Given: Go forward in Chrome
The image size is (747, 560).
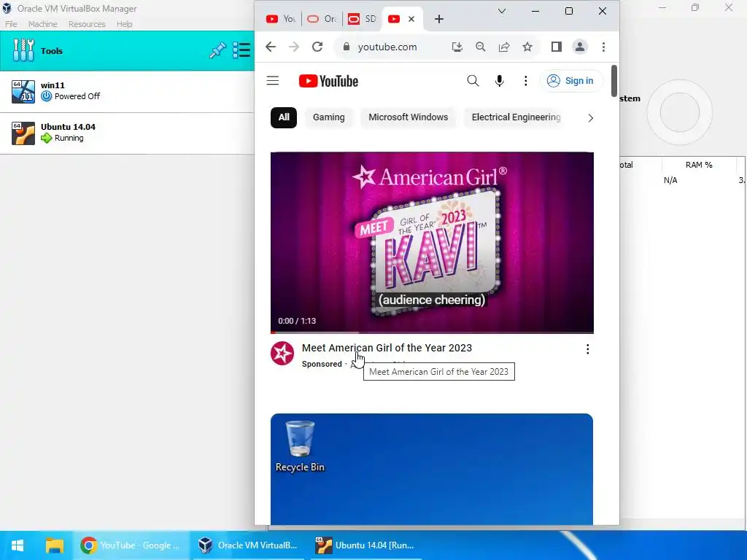Looking at the screenshot, I should 294,47.
